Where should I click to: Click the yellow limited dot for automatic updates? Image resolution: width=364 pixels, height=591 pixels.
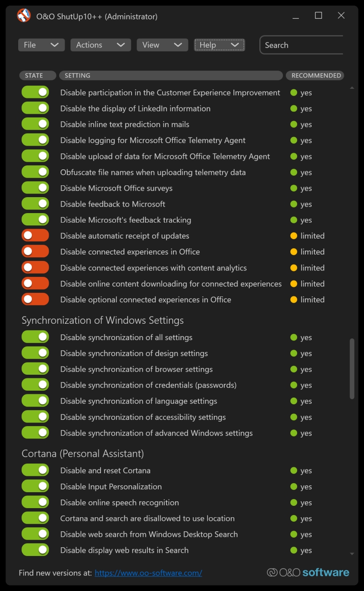(294, 236)
